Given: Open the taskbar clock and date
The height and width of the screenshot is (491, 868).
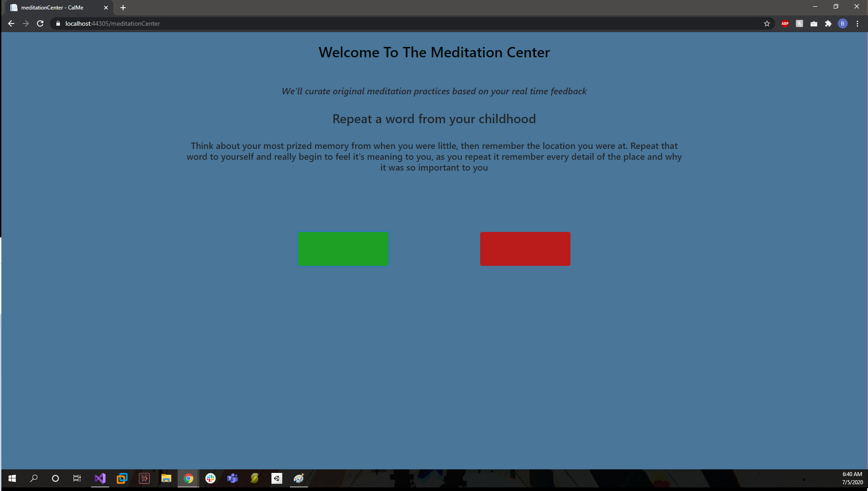Looking at the screenshot, I should tap(852, 478).
